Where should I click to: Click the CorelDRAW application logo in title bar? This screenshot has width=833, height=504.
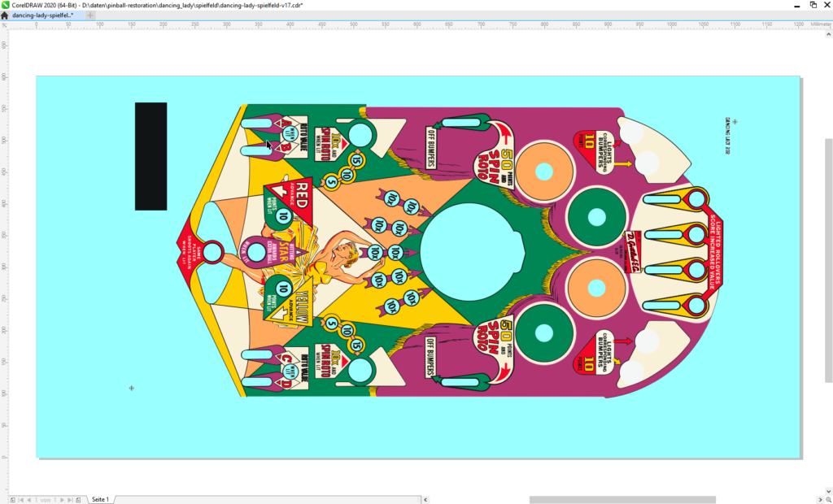[x=6, y=5]
